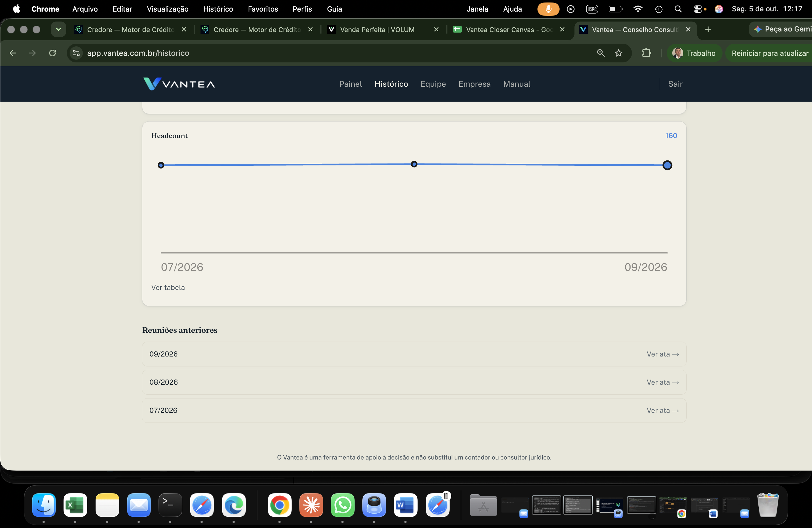Expand the tab search dropdown chevron
This screenshot has width=812, height=528.
click(x=58, y=30)
